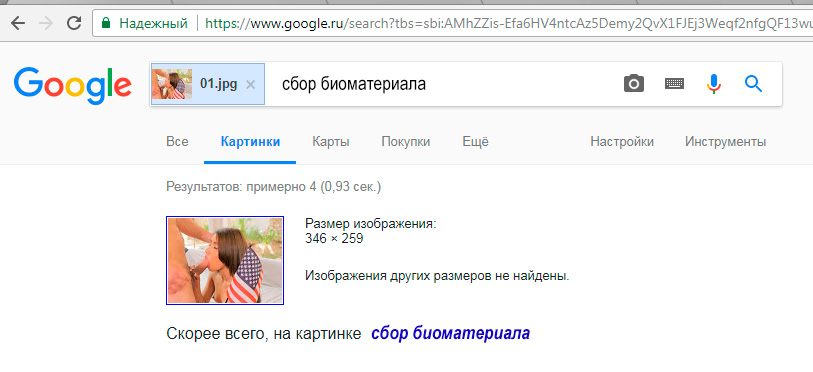
Task: Open the Покупки tab
Action: (x=405, y=142)
